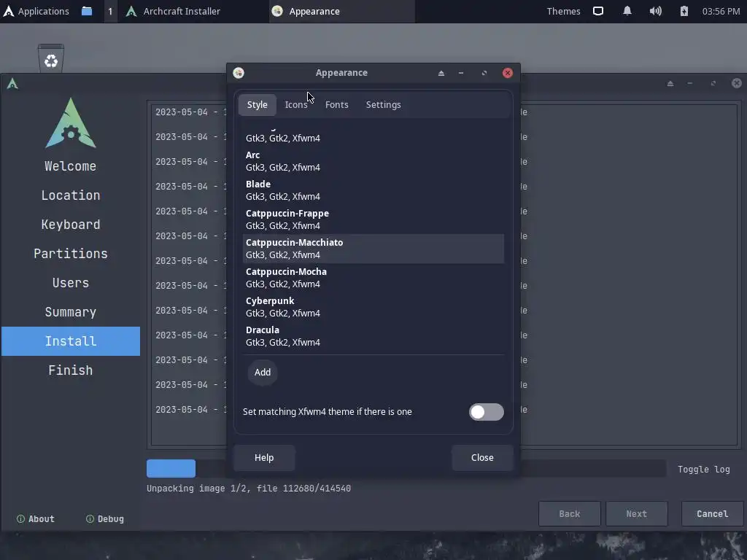Open the display settings icon in the panel
The width and height of the screenshot is (747, 560).
(x=598, y=11)
